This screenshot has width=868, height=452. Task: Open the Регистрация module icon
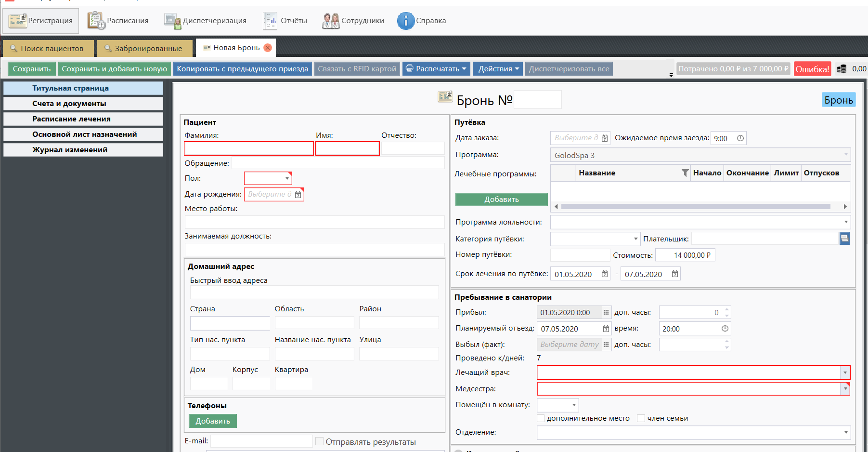[17, 21]
